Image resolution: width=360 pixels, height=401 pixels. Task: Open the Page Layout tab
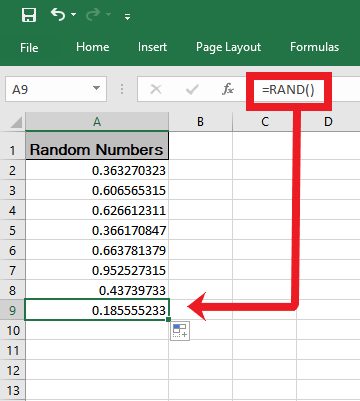(228, 47)
